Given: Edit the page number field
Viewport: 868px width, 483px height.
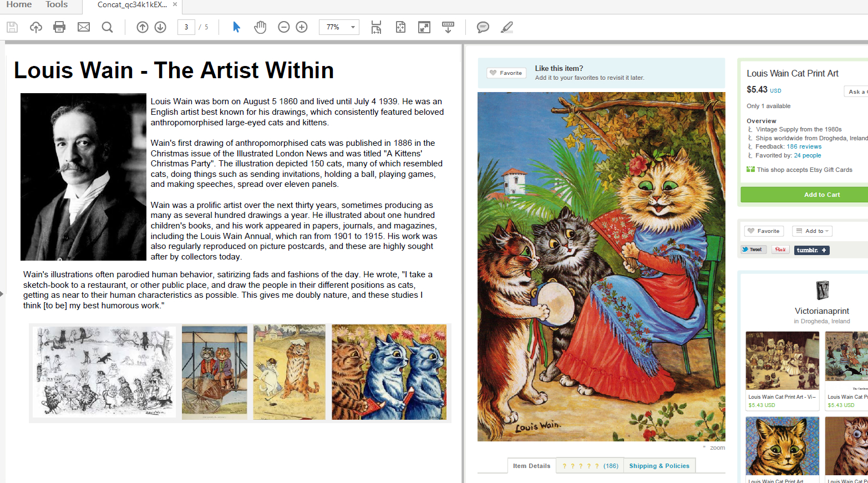Looking at the screenshot, I should [186, 27].
